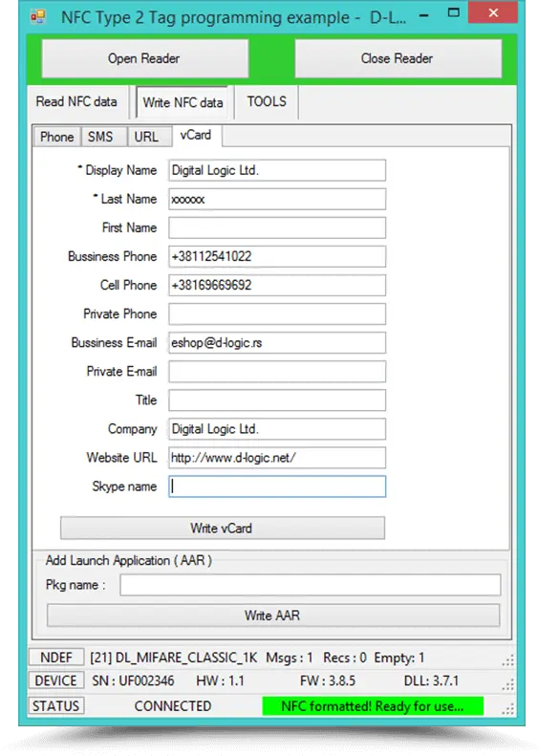This screenshot has width=538, height=756.
Task: Focus the Display Name field
Action: (x=277, y=170)
